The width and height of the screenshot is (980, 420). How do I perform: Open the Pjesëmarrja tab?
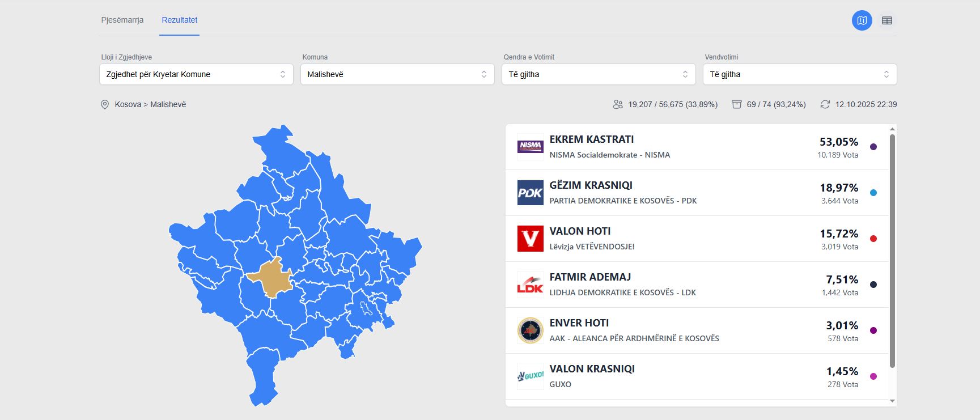click(122, 20)
